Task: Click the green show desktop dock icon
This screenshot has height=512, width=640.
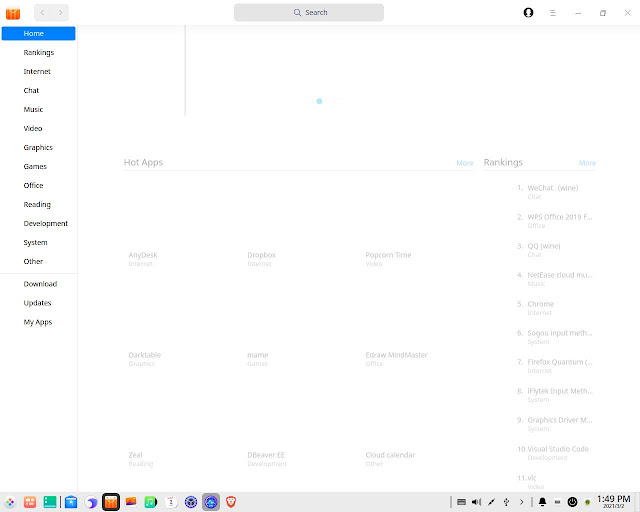Action: (x=50, y=502)
